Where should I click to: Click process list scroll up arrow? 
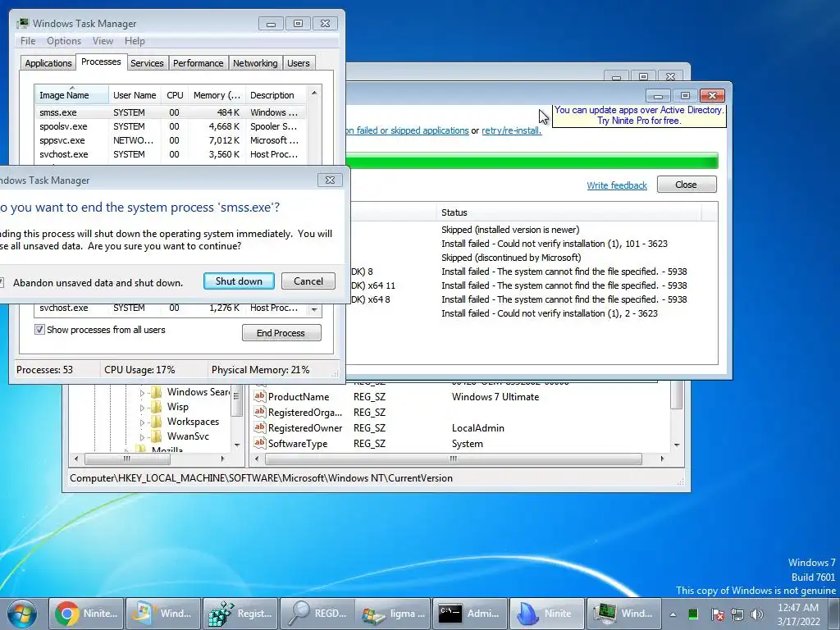click(x=314, y=93)
